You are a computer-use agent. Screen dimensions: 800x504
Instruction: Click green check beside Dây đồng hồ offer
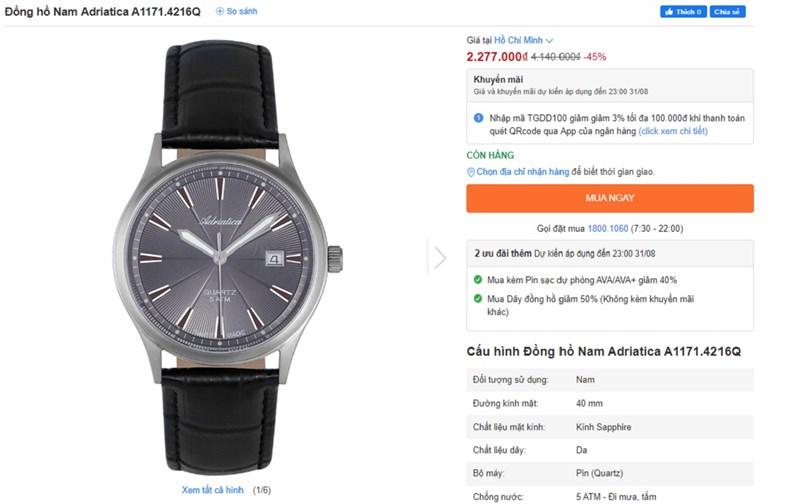coord(479,298)
